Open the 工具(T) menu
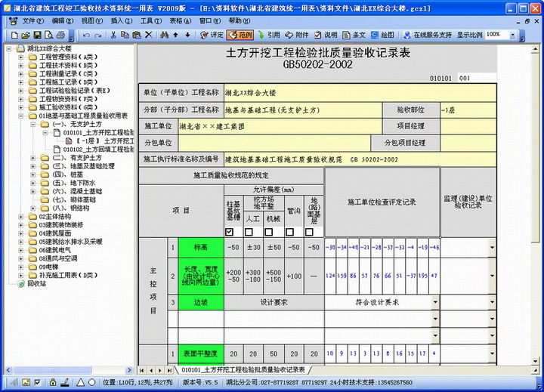Screen dimensions: 544x392 (x=151, y=21)
